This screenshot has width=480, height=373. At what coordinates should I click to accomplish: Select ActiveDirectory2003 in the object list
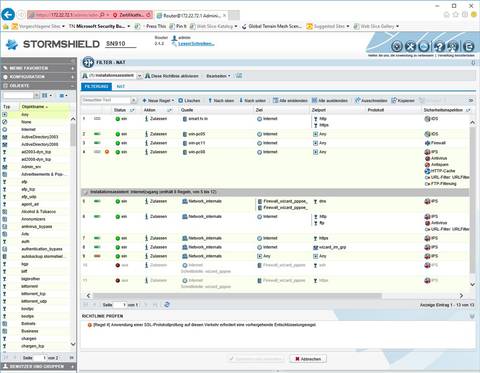point(39,137)
